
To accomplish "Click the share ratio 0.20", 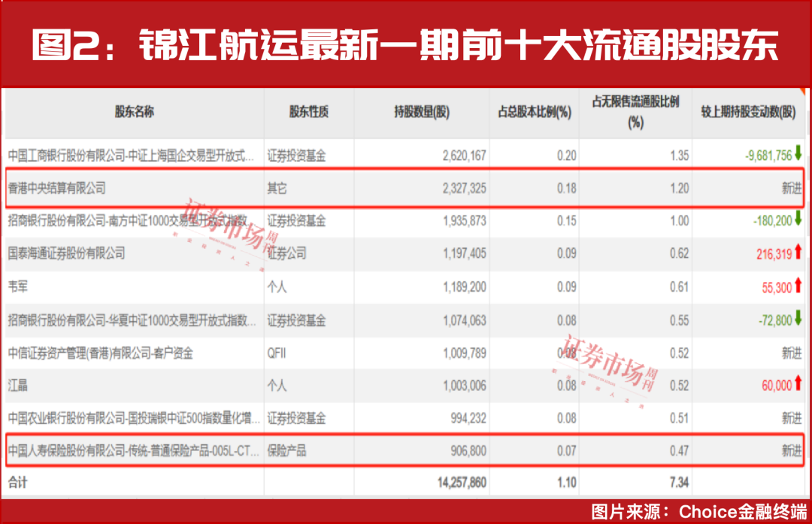I will point(567,156).
